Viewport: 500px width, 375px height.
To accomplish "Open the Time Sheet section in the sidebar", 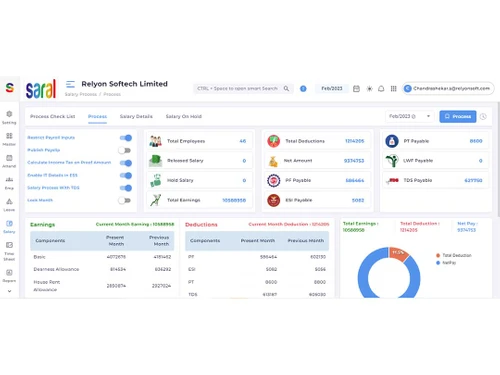I will coord(9,251).
